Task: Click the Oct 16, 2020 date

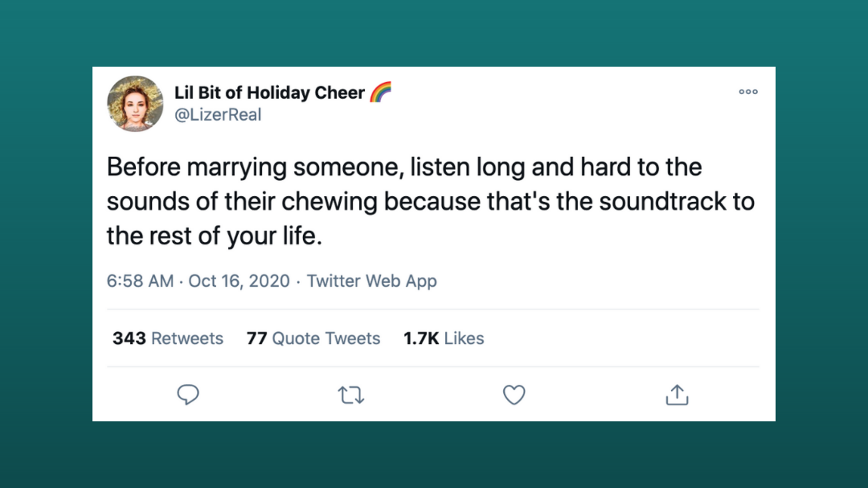Action: point(239,281)
